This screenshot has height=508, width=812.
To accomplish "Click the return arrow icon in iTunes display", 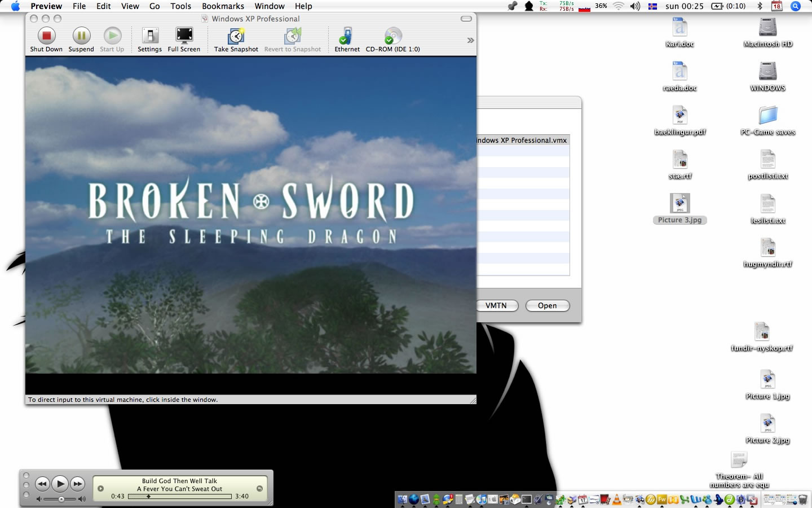I will click(x=260, y=489).
